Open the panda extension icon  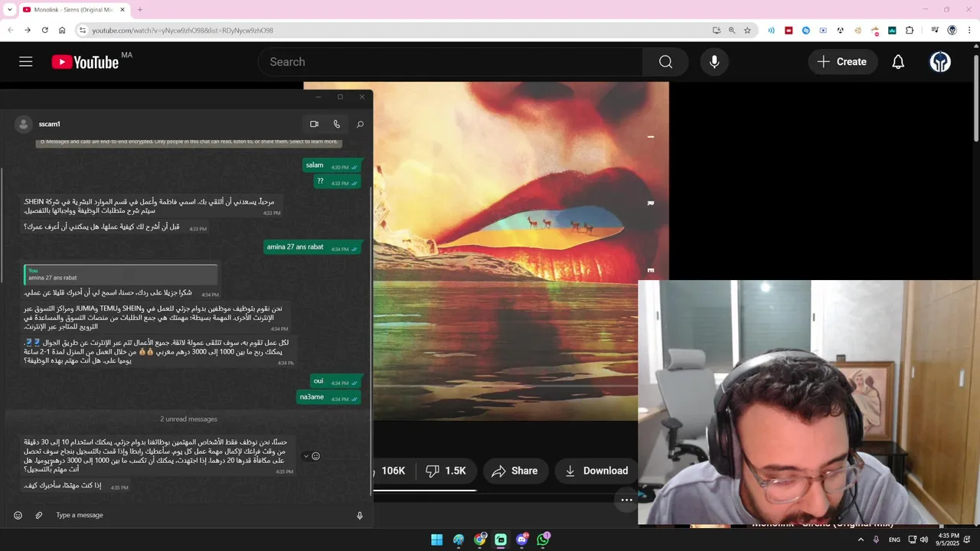840,31
